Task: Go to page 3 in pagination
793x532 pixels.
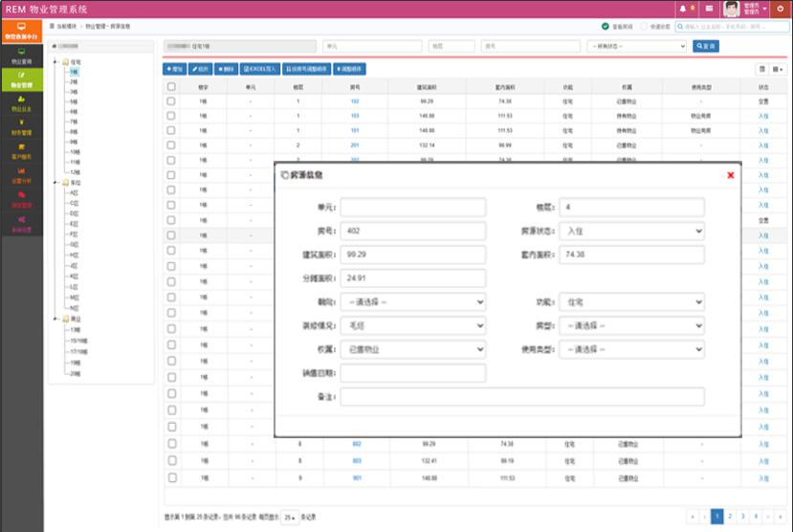Action: coord(743,517)
